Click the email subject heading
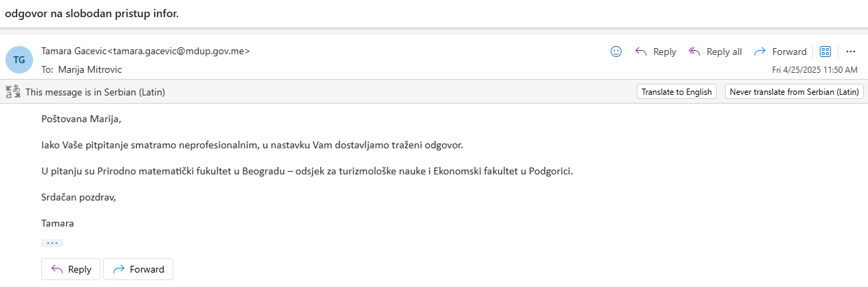 coord(91,13)
